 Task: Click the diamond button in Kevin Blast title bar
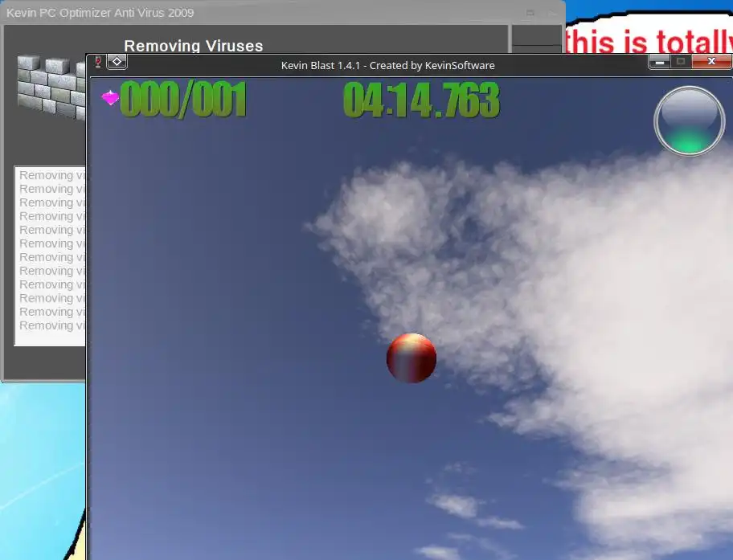[x=117, y=62]
